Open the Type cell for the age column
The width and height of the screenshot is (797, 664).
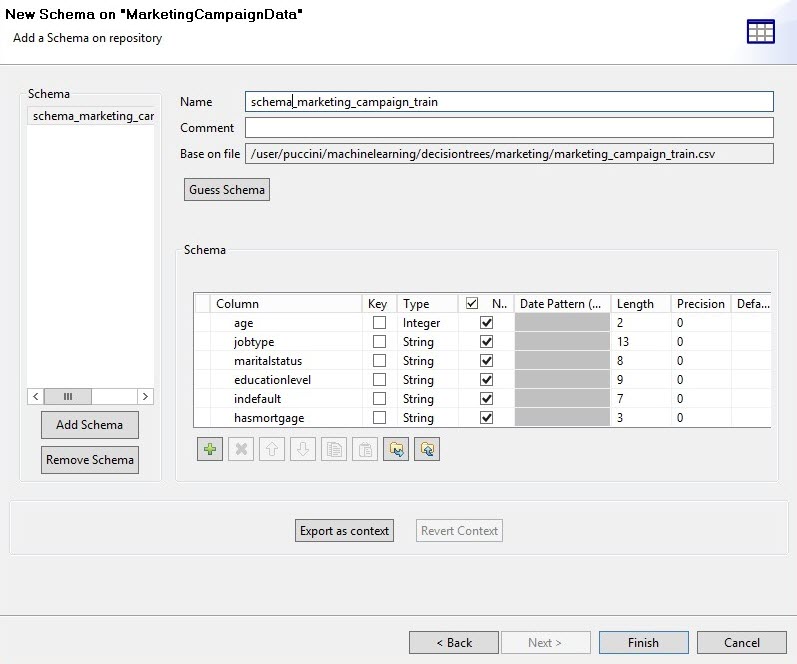pyautogui.click(x=427, y=323)
